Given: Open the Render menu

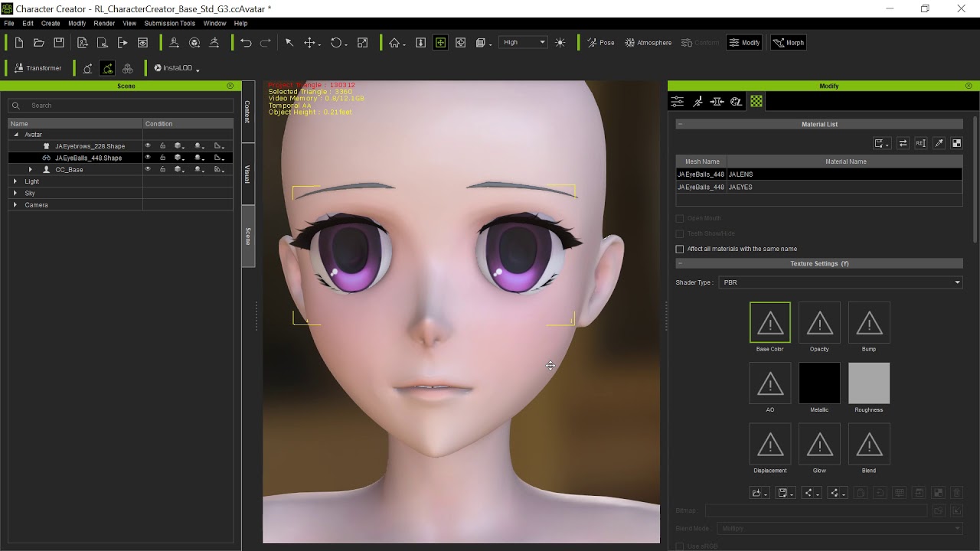Looking at the screenshot, I should pos(104,24).
